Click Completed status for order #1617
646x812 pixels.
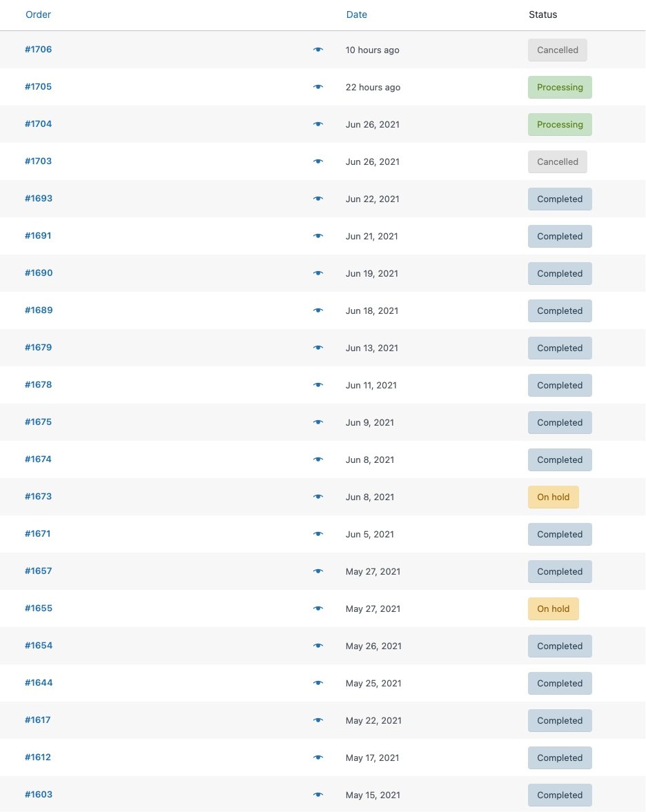point(560,720)
